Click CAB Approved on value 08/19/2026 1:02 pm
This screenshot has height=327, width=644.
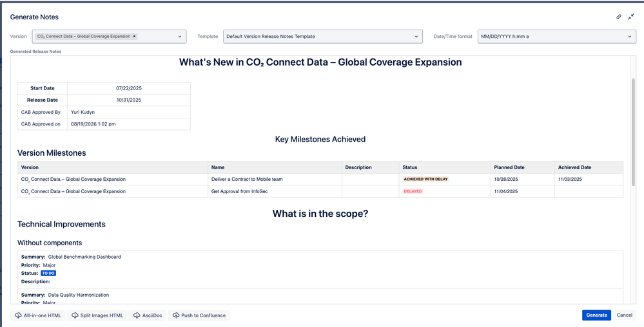93,124
